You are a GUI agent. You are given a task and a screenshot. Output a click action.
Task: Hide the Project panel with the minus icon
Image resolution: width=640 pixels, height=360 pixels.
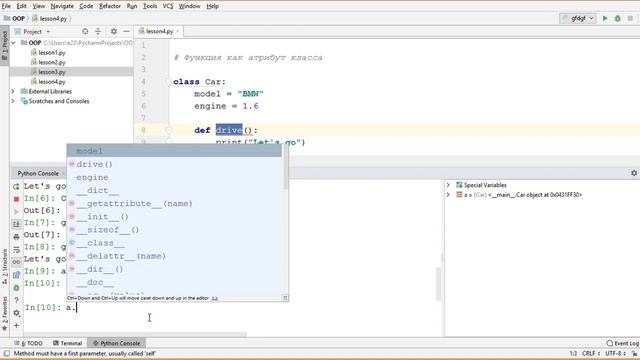[x=127, y=31]
